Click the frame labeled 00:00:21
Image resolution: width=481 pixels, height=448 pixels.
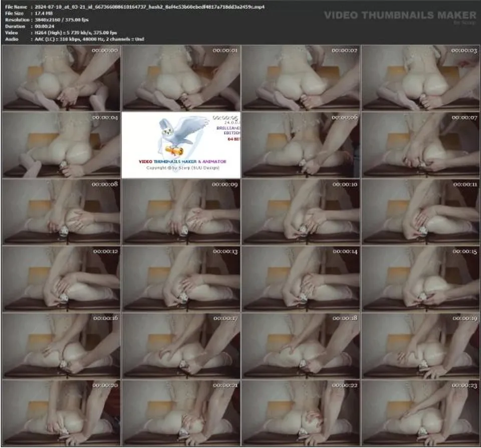(181, 413)
